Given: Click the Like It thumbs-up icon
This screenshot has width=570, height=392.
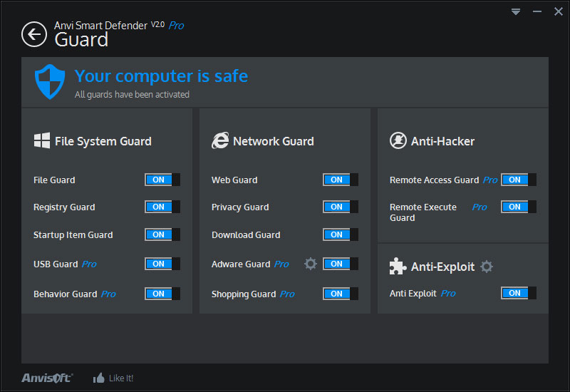Looking at the screenshot, I should 99,378.
